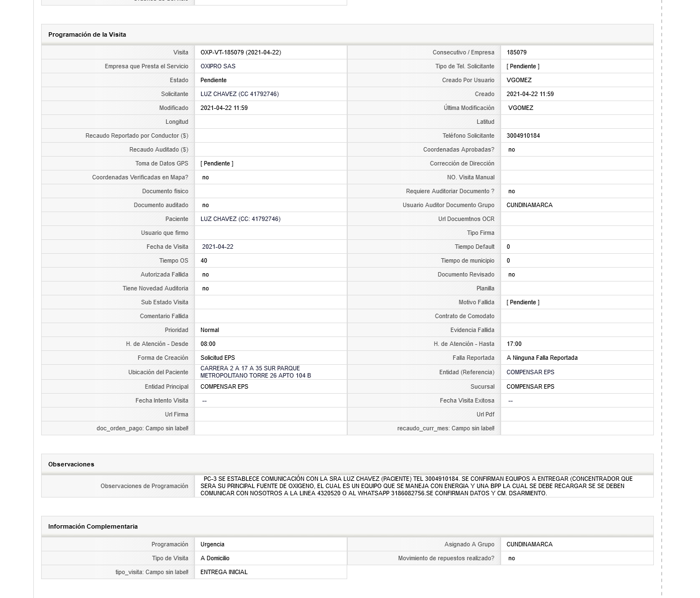Click A Ninguna Falla Reportada value

(x=542, y=358)
